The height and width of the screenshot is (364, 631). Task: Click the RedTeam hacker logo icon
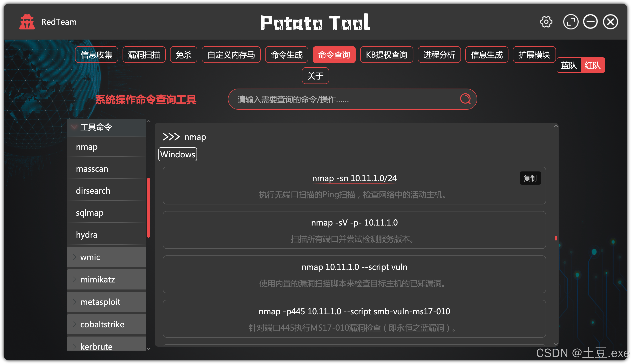point(27,22)
